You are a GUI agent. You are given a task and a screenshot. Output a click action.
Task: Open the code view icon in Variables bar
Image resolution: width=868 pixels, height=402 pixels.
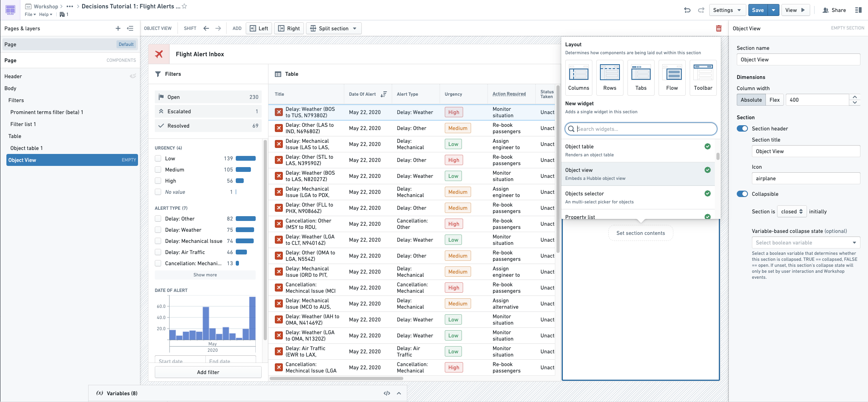pos(387,393)
